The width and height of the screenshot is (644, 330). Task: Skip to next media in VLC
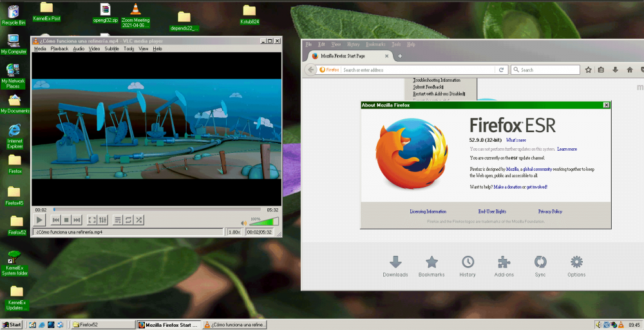pos(77,220)
